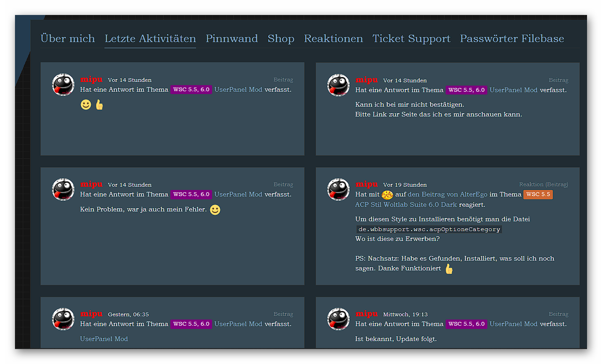Click mipu avatar in the AlterEgo reaction entry
The height and width of the screenshot is (364, 602).
pos(338,189)
